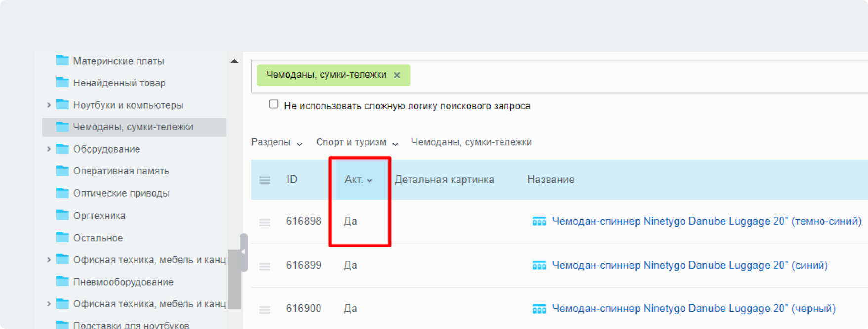Remove the Чемоданы, сумки-тележки filter tag

point(397,75)
